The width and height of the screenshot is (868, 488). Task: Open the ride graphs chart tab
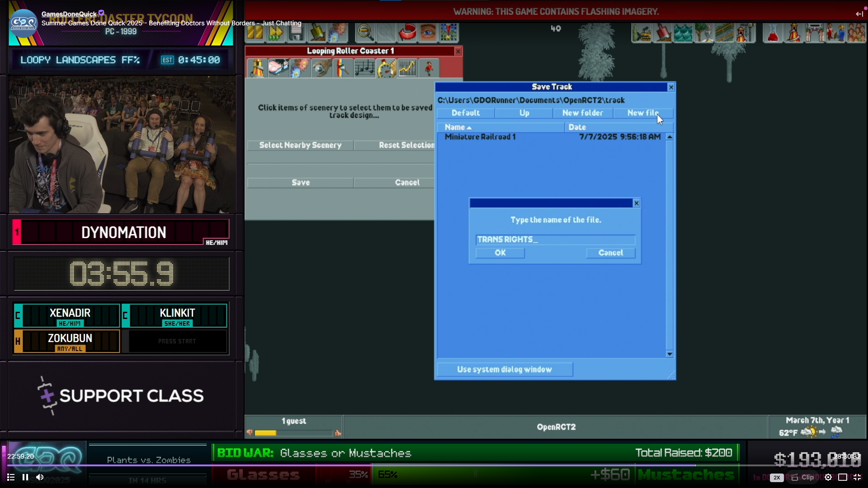(407, 68)
